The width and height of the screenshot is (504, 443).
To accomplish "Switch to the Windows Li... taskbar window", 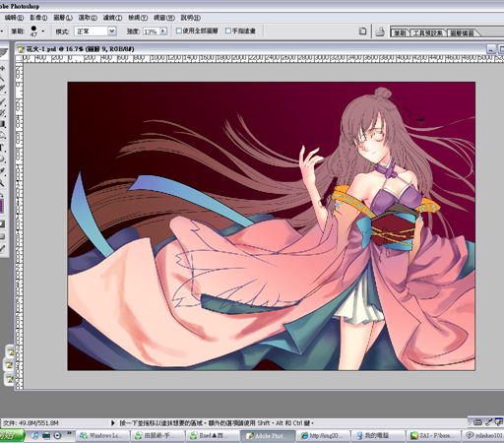I will tap(102, 436).
